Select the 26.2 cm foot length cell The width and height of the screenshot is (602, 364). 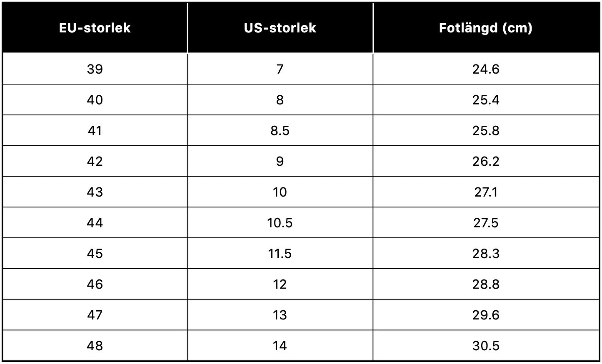486,161
